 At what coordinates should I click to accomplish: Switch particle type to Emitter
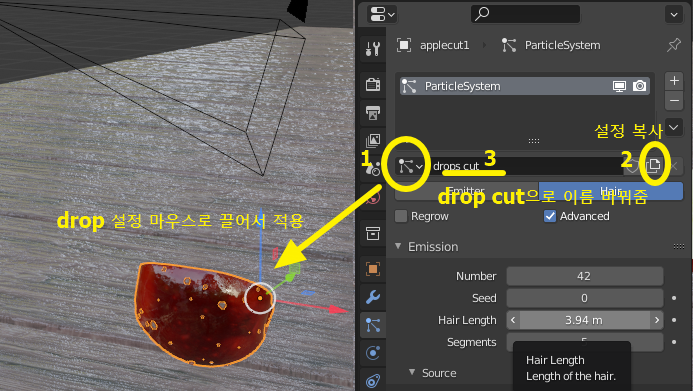click(466, 191)
